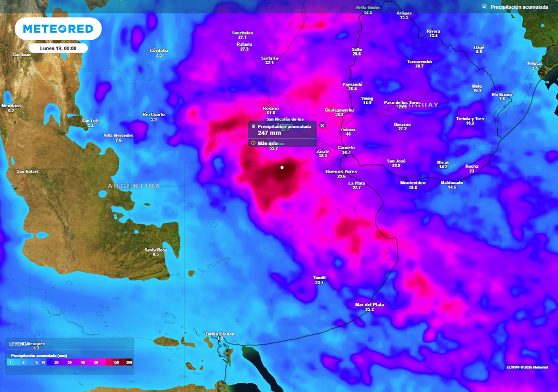Click the top-right precipitation layer icon
Image resolution: width=558 pixels, height=392 pixels.
[484, 7]
